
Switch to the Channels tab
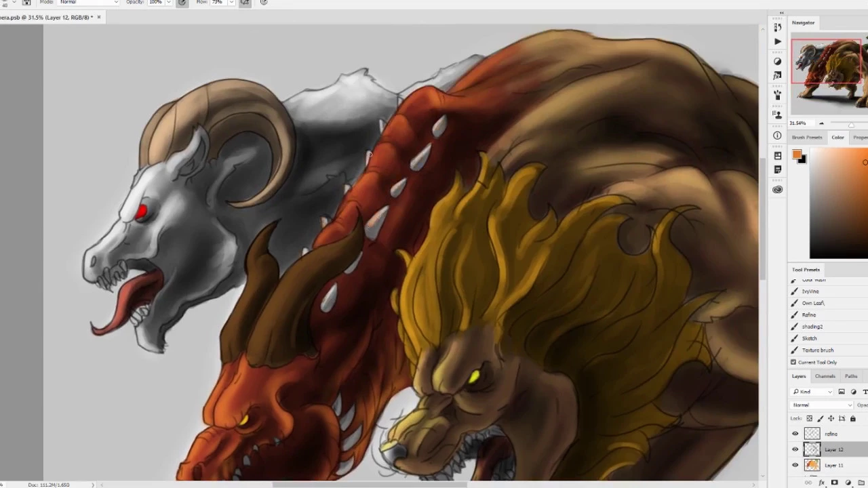pyautogui.click(x=825, y=377)
